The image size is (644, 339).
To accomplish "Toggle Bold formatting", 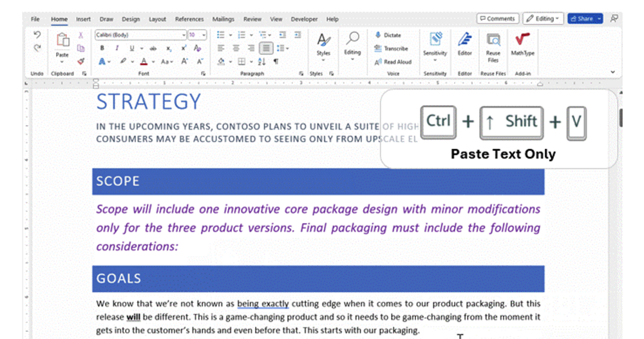I will click(x=102, y=48).
